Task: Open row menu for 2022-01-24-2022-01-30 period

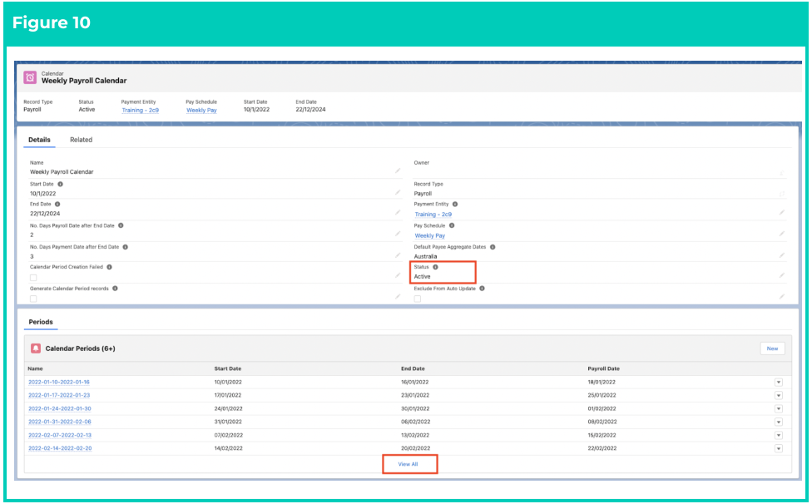Action: [x=779, y=409]
